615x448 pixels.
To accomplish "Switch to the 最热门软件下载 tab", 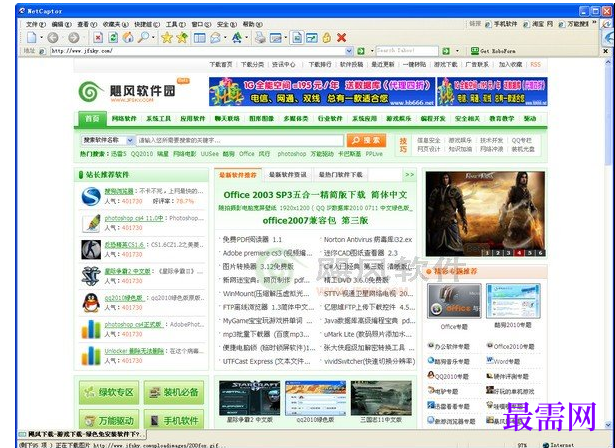I will tap(340, 175).
